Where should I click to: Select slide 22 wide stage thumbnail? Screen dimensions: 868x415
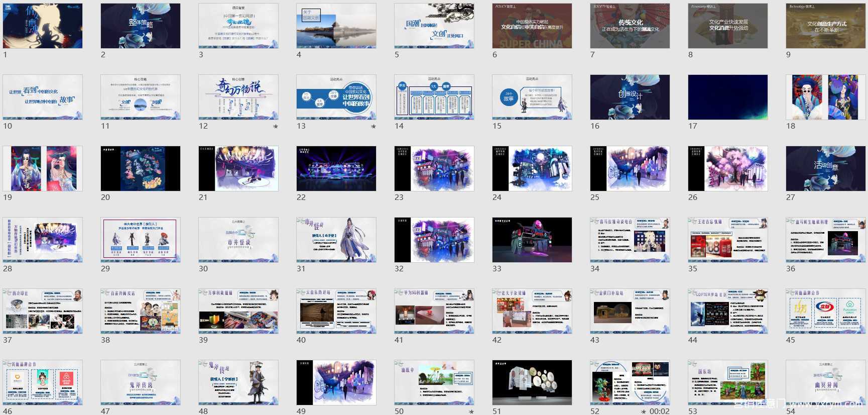[336, 168]
